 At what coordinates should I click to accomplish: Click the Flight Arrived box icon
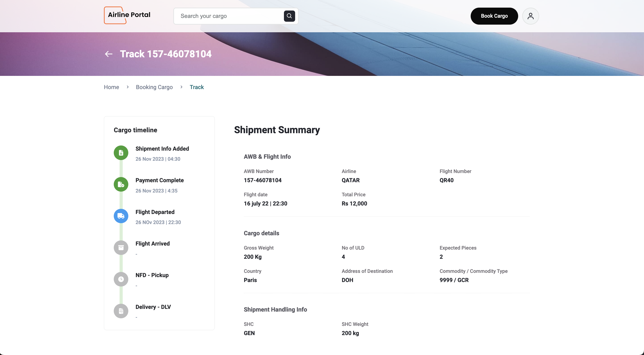tap(121, 248)
